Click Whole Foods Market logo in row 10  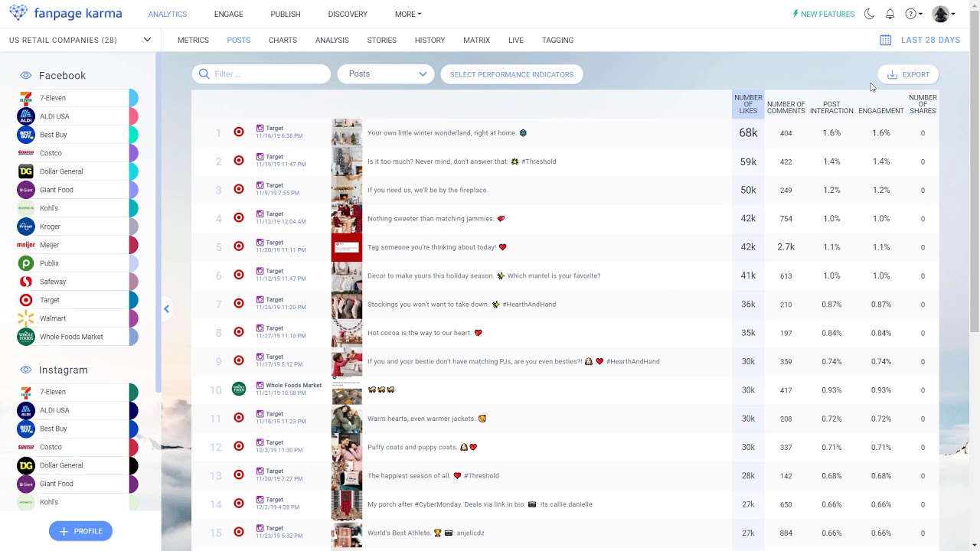point(239,390)
